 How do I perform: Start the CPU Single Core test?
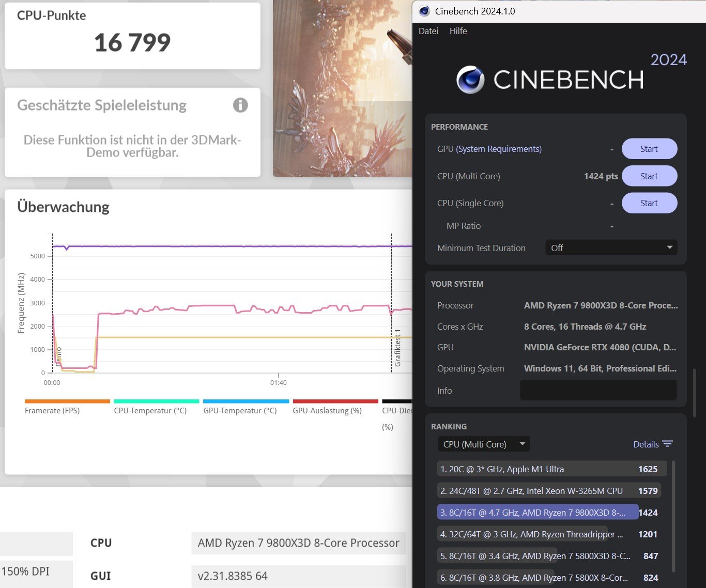[649, 203]
